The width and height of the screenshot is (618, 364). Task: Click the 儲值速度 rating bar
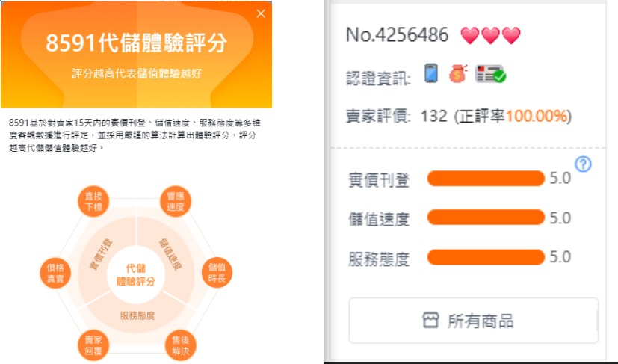point(486,218)
